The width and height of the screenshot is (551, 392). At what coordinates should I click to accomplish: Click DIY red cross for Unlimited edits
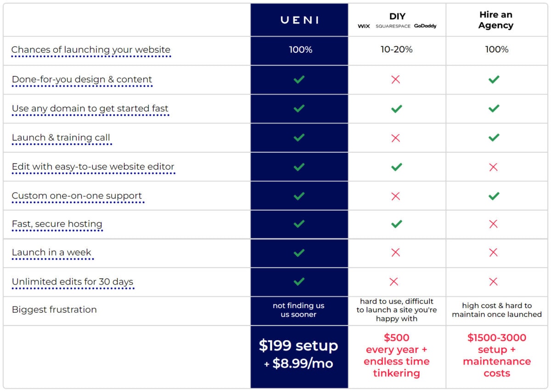pos(394,281)
